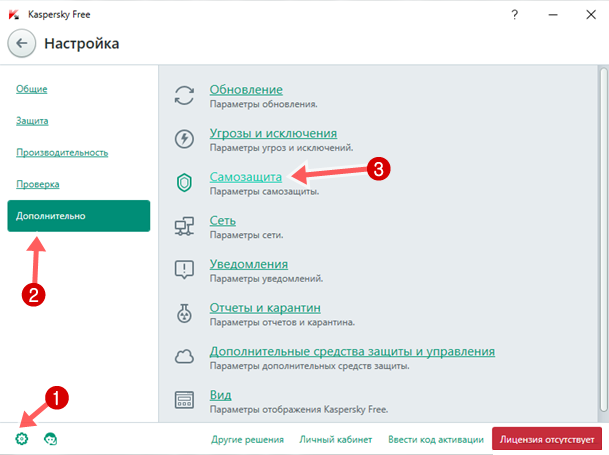Screen dimensions: 609x455
Task: Open the Уведомления link
Action: click(249, 264)
